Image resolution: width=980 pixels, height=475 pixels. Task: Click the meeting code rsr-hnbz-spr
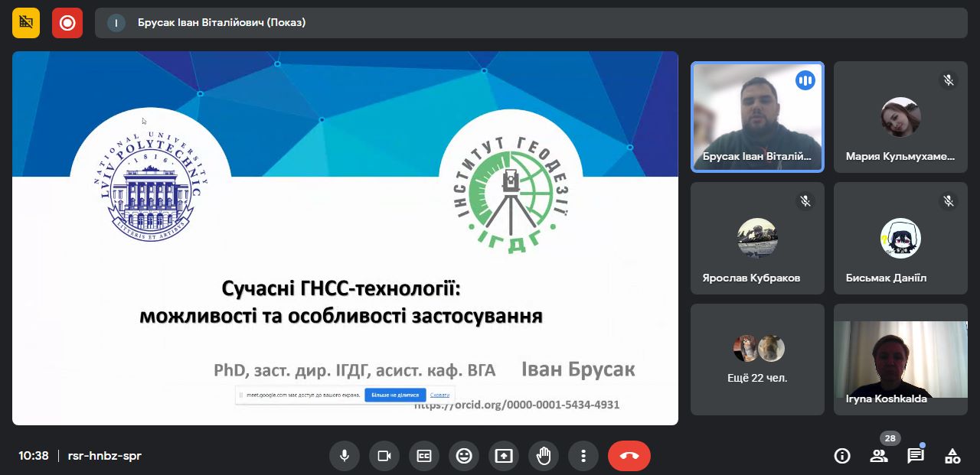[x=105, y=456]
